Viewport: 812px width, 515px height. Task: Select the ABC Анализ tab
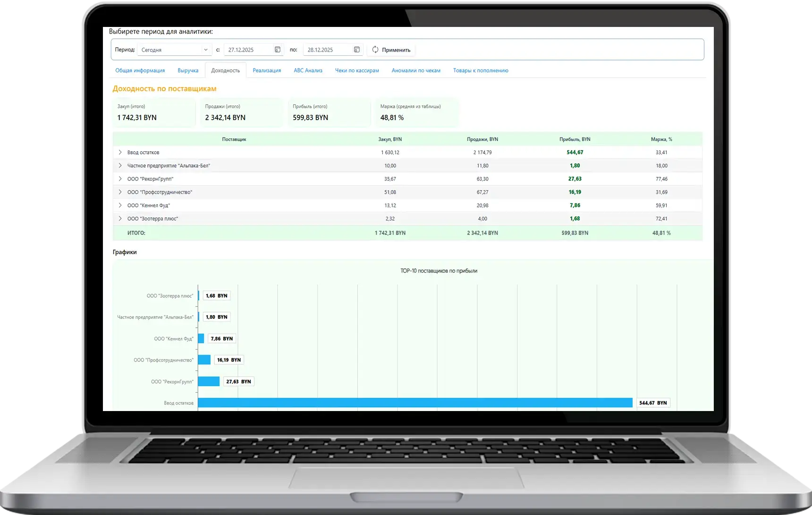coord(308,70)
